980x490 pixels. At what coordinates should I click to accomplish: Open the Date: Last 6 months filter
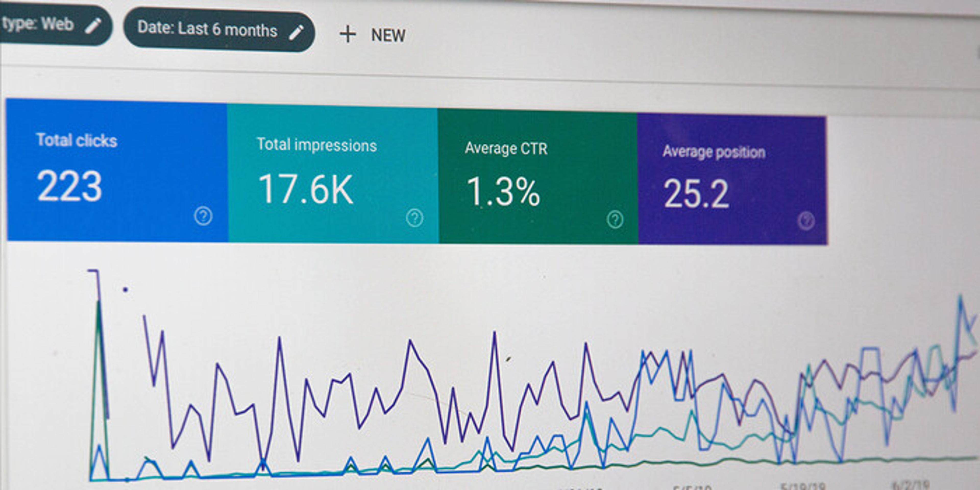tap(207, 29)
